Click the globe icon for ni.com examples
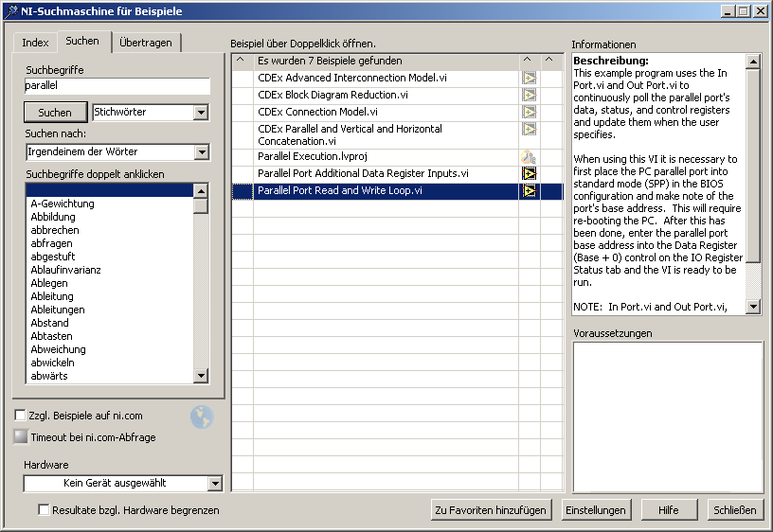Viewport: 773px width, 532px height. 202,417
